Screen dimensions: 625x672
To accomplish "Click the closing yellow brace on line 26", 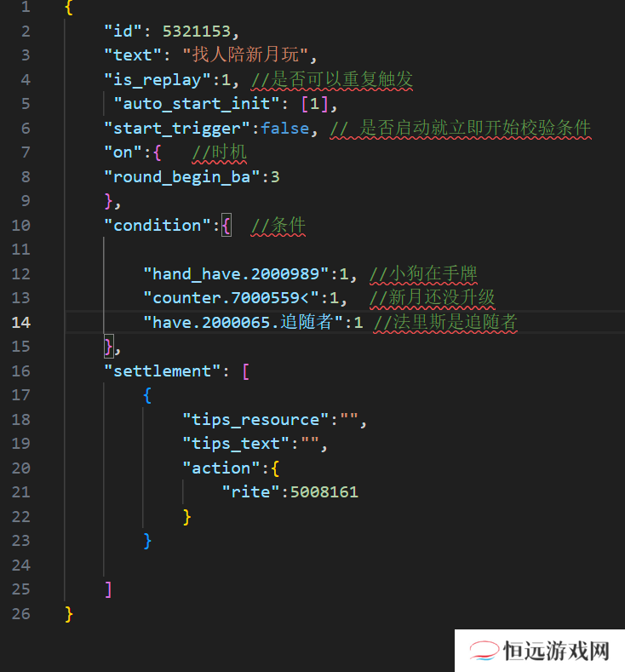I will coord(69,614).
